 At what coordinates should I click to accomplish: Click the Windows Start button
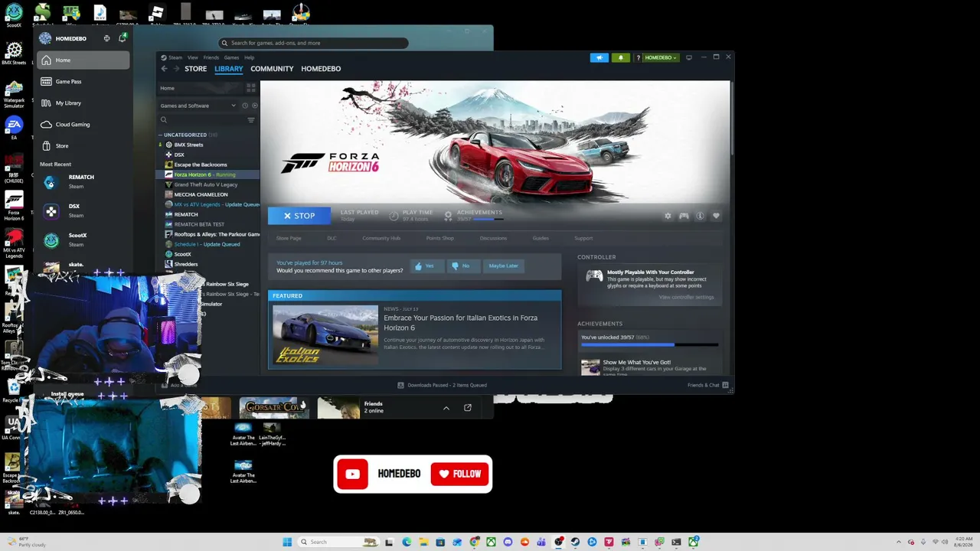point(287,542)
